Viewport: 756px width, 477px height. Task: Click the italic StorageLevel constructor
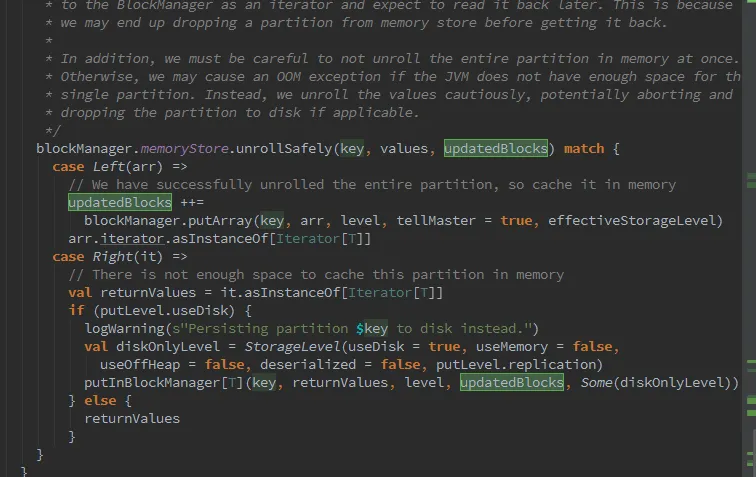[292, 347]
